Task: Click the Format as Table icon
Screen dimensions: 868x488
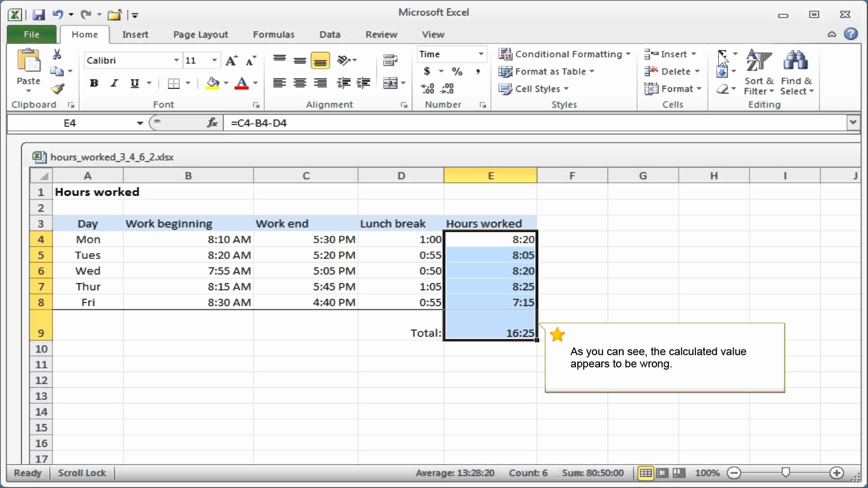Action: 506,71
